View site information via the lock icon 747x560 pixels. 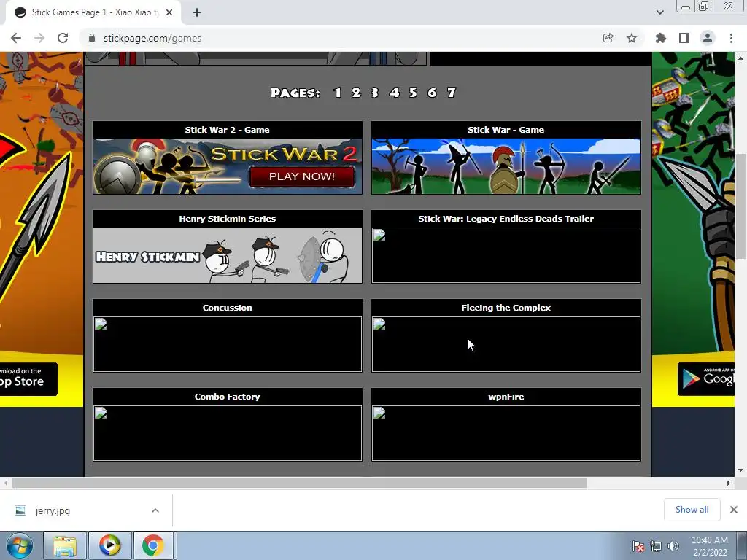coord(92,38)
